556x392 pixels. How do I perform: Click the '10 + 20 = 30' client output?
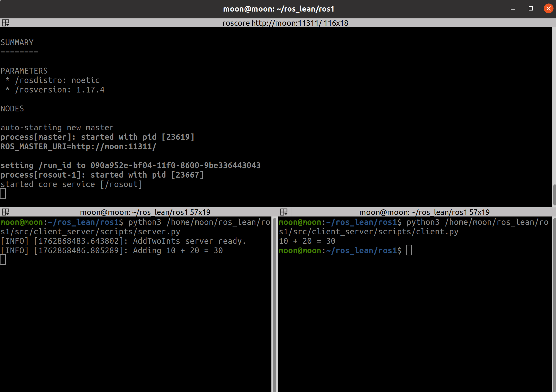pos(307,241)
